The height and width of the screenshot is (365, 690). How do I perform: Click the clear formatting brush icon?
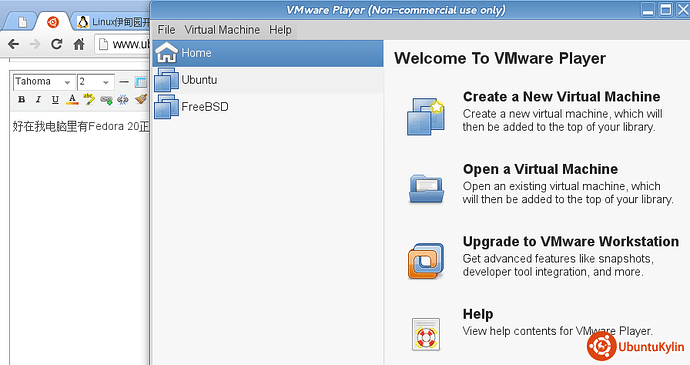[140, 99]
